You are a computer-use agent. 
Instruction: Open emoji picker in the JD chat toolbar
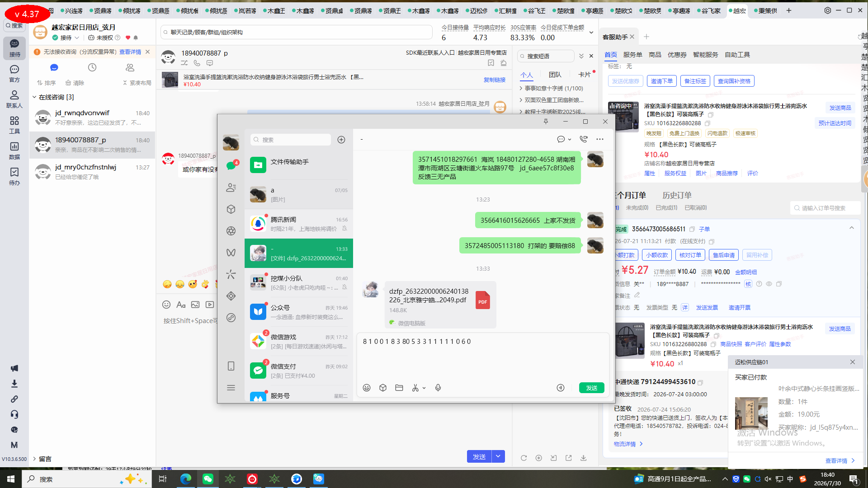tap(166, 305)
